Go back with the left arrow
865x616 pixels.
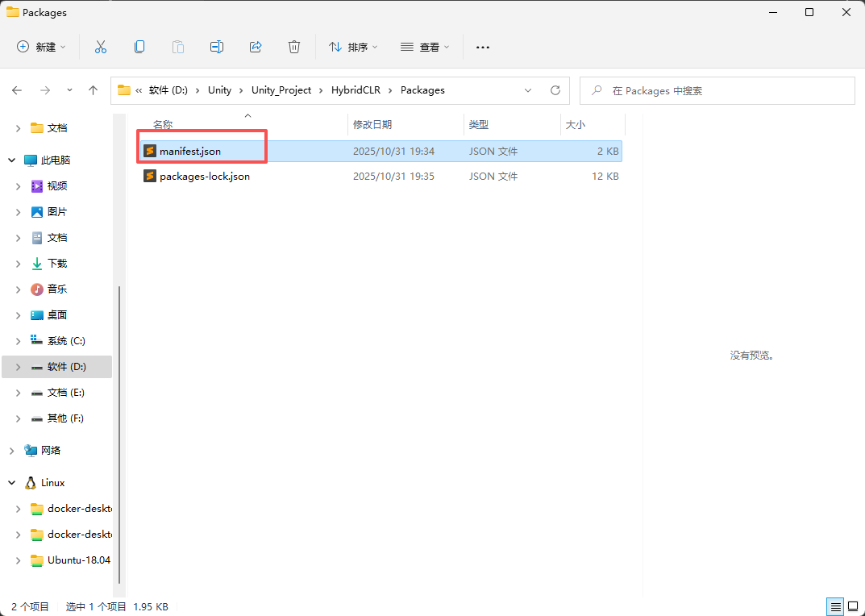tap(17, 90)
